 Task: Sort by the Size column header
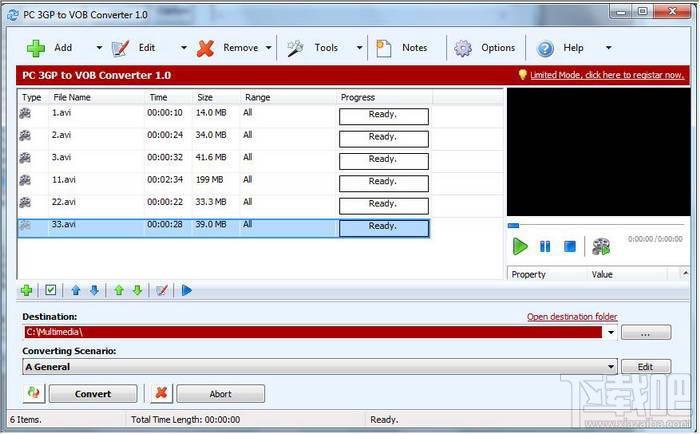216,97
